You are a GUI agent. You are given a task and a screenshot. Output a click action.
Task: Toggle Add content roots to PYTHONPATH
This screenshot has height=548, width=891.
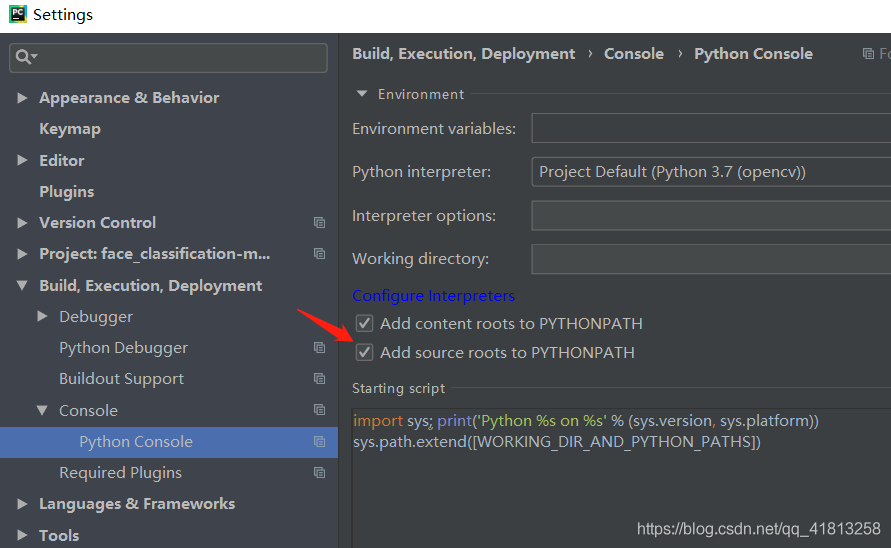pyautogui.click(x=364, y=323)
